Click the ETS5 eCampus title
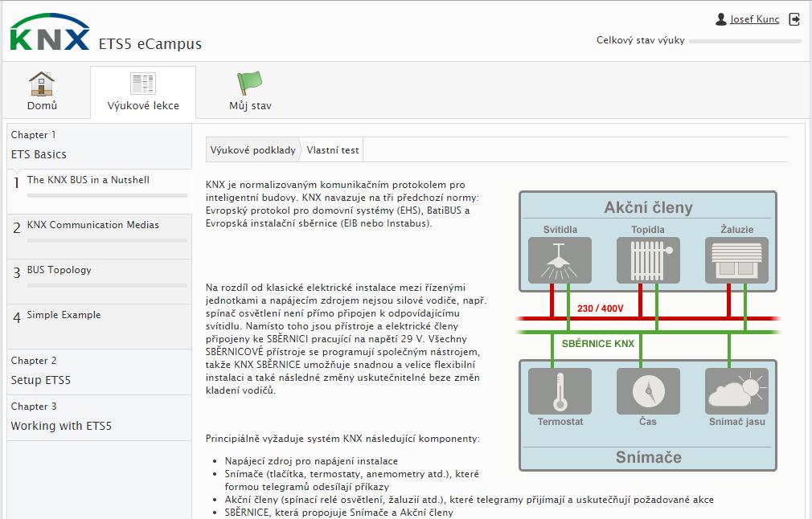The height and width of the screenshot is (519, 812). [x=150, y=44]
